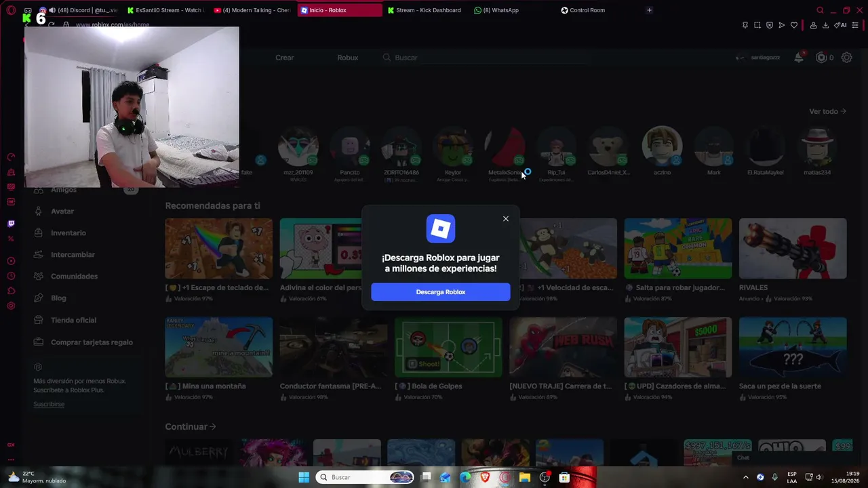868x488 pixels.
Task: Click the Suscribirse link
Action: click(x=49, y=404)
